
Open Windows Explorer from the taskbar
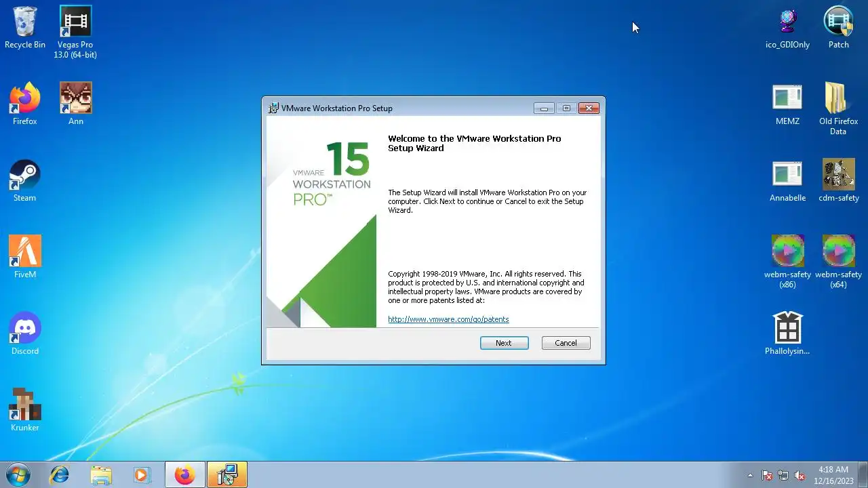point(100,475)
